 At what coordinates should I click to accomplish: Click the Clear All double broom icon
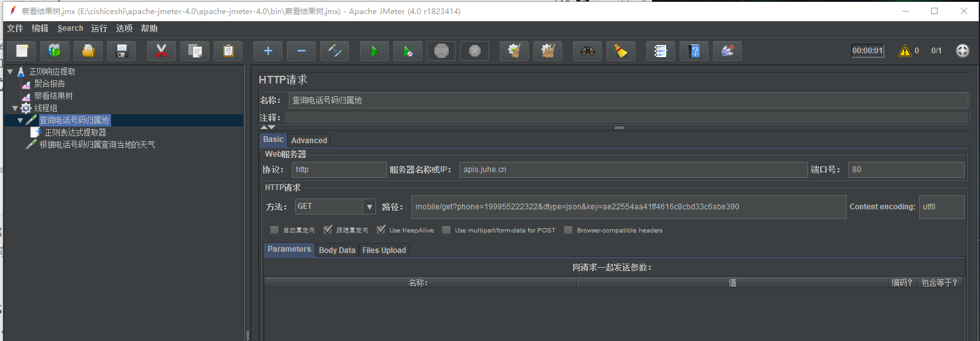tap(547, 51)
